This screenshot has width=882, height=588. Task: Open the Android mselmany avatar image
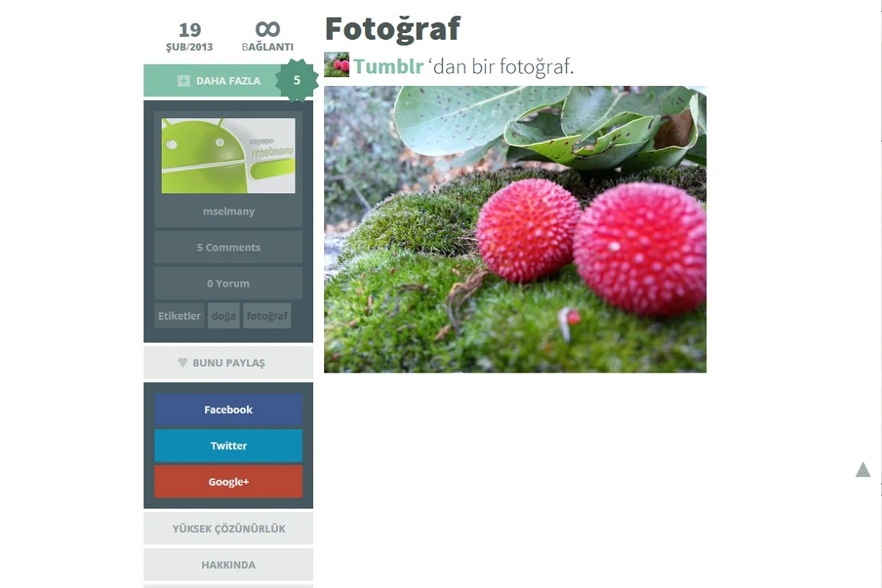(x=229, y=156)
